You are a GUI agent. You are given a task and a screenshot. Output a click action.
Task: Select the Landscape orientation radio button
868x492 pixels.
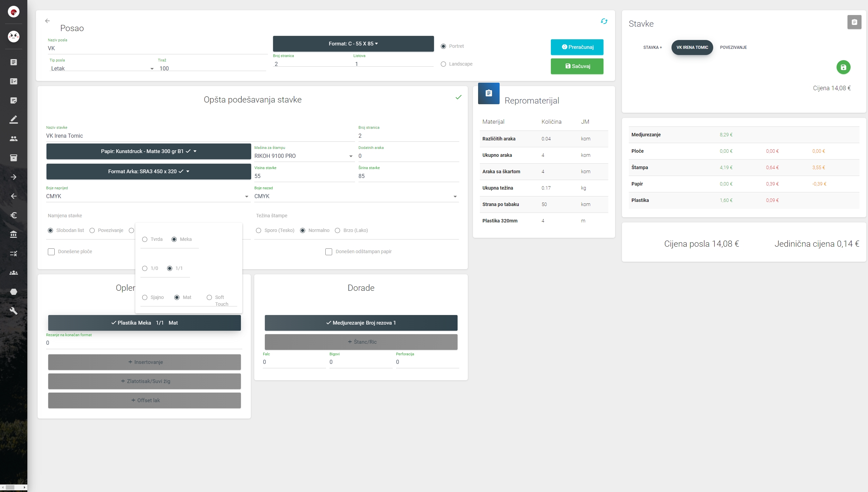pos(443,64)
